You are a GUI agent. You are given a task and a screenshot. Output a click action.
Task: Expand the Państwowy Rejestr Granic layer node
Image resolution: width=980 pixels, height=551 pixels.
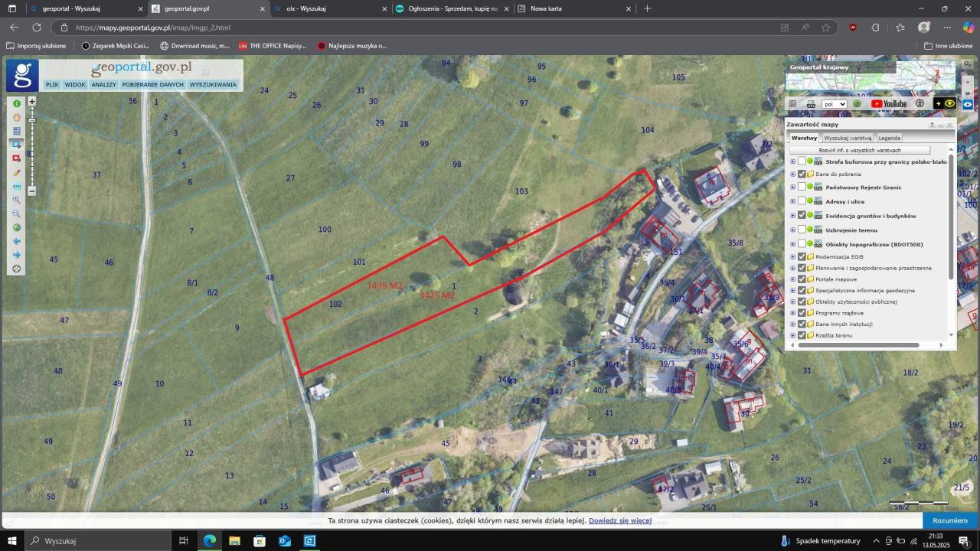pos(792,187)
